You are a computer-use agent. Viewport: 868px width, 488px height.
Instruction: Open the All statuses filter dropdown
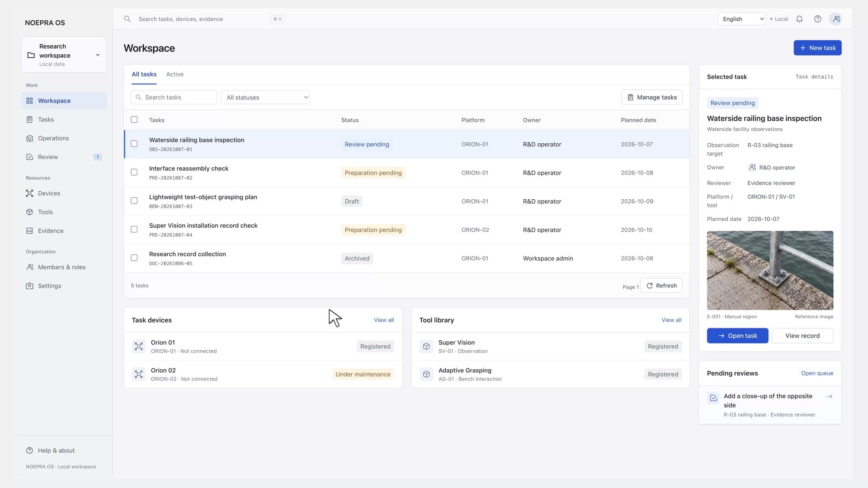(265, 97)
